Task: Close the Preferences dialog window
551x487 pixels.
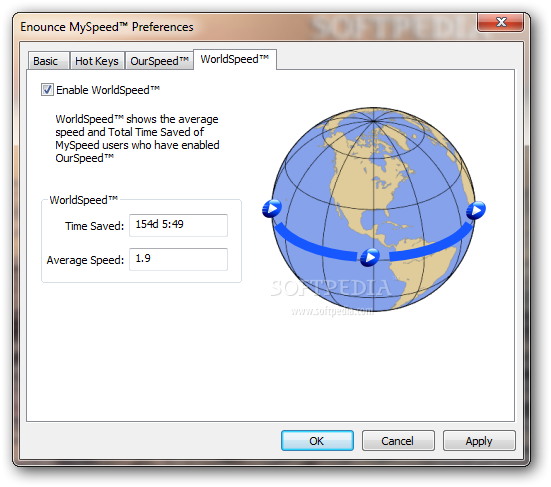Action: coord(500,22)
